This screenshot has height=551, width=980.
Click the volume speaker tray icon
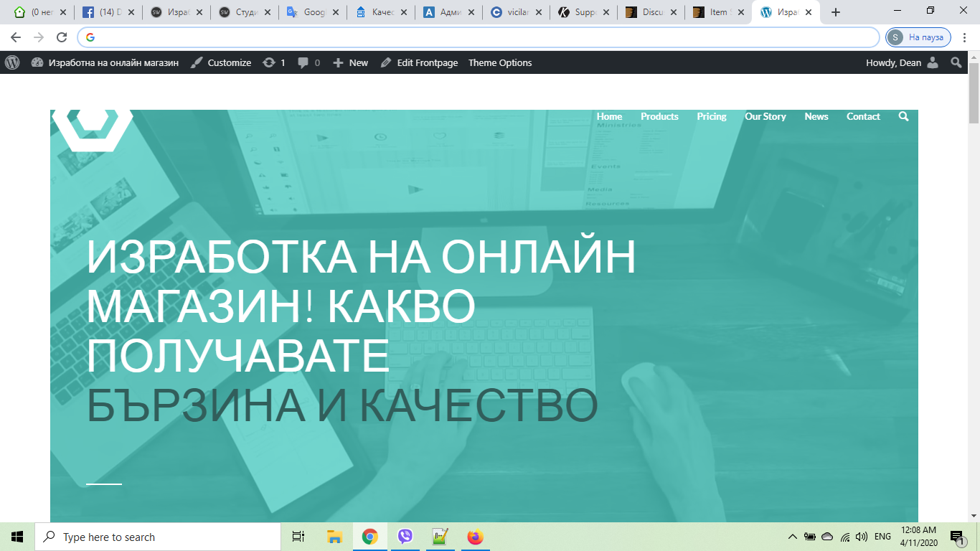click(x=862, y=537)
